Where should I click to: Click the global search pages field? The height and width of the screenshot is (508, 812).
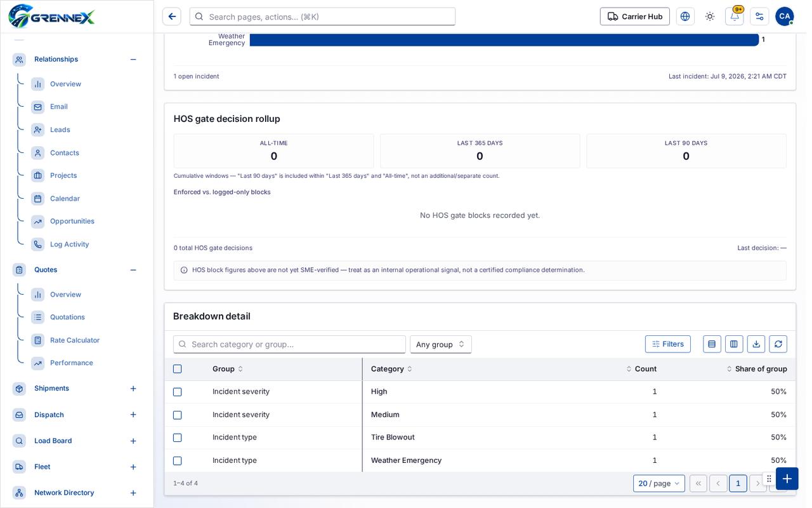tap(322, 17)
